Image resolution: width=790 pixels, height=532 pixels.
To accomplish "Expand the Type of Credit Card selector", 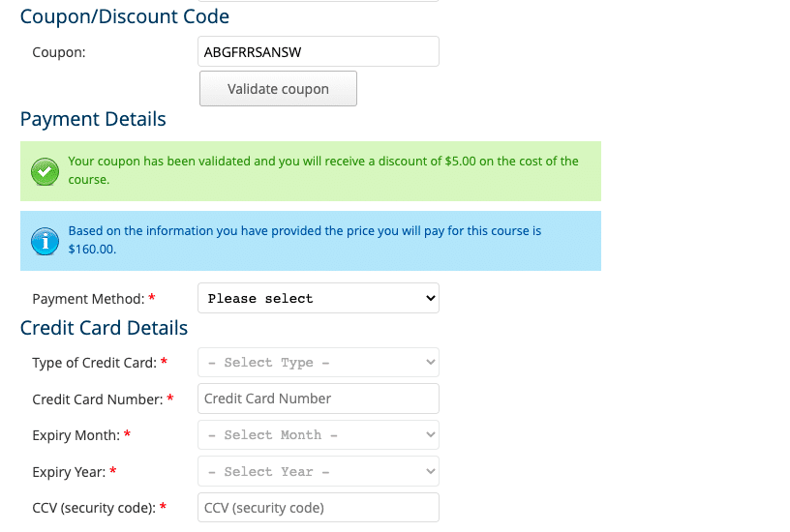I will 319,363.
